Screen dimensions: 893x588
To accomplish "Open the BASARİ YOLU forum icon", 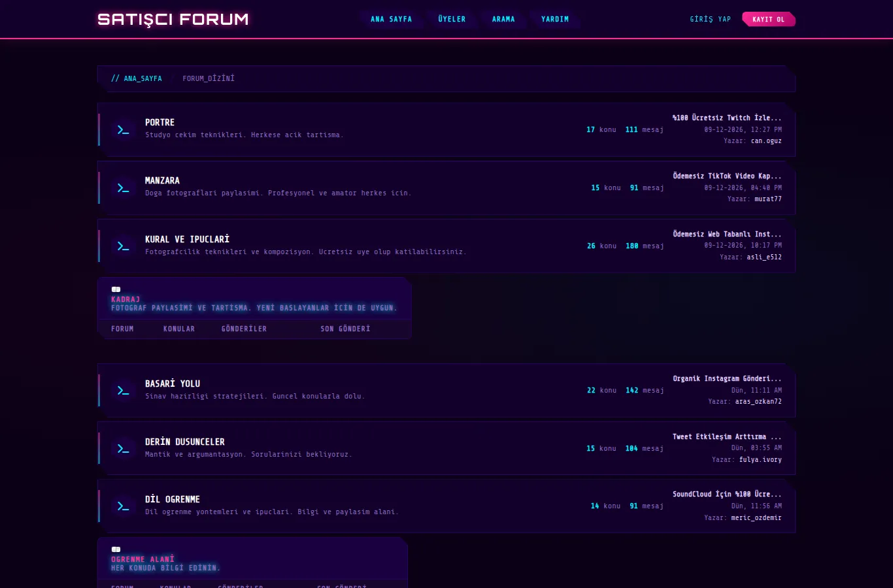I will click(x=123, y=390).
